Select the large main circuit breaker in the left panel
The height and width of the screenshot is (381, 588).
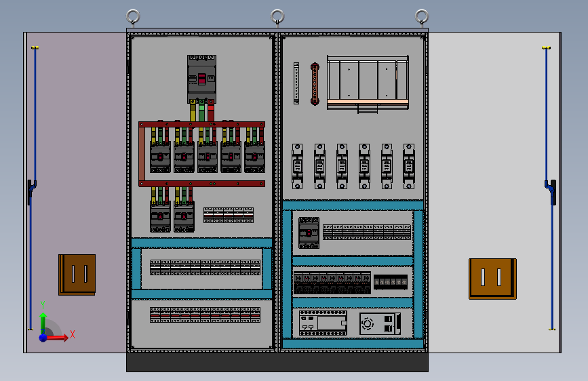(201, 79)
